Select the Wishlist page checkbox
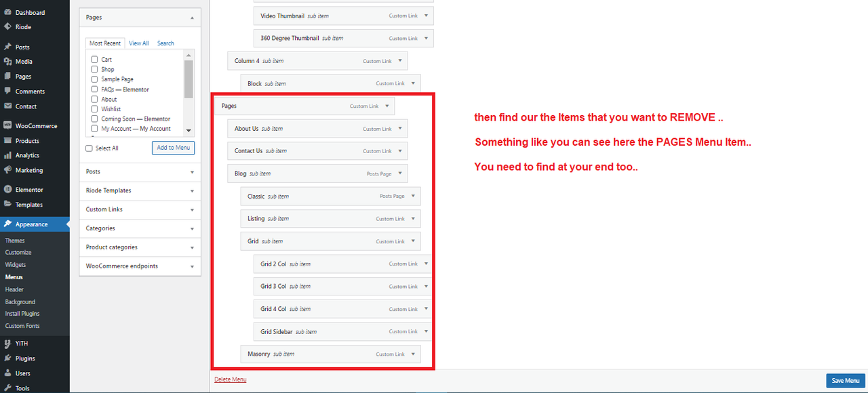The height and width of the screenshot is (393, 868). [95, 109]
